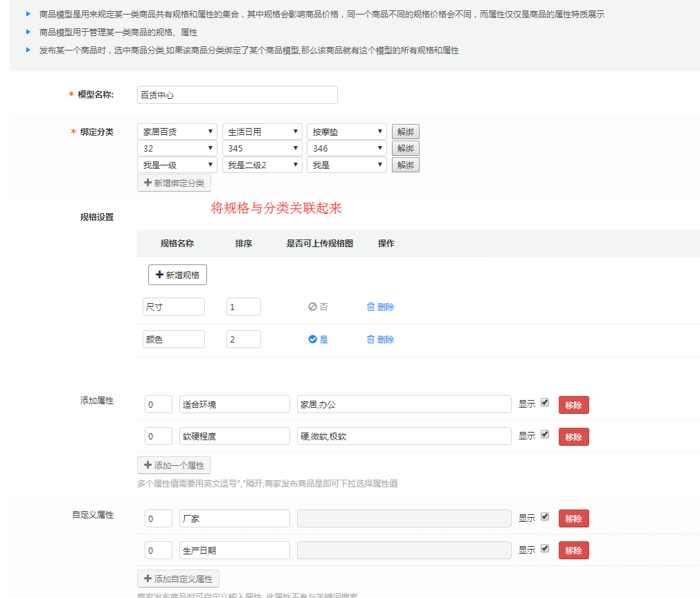This screenshot has height=598, width=700.
Task: Toggle 显示 checkbox for 软硬程度 attribute
Action: [x=545, y=435]
